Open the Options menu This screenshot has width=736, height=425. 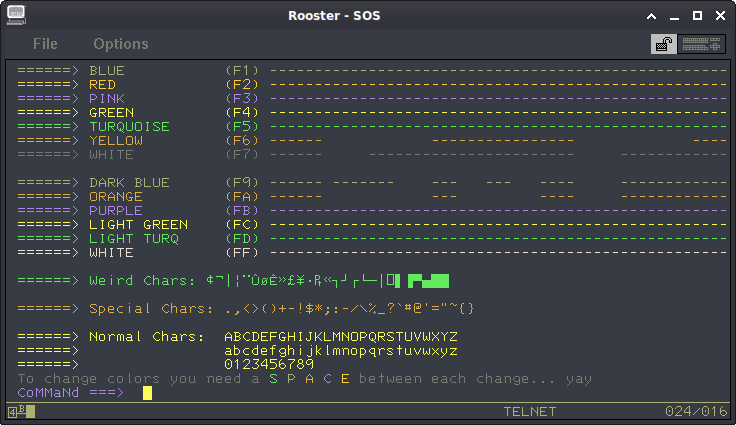click(x=121, y=44)
